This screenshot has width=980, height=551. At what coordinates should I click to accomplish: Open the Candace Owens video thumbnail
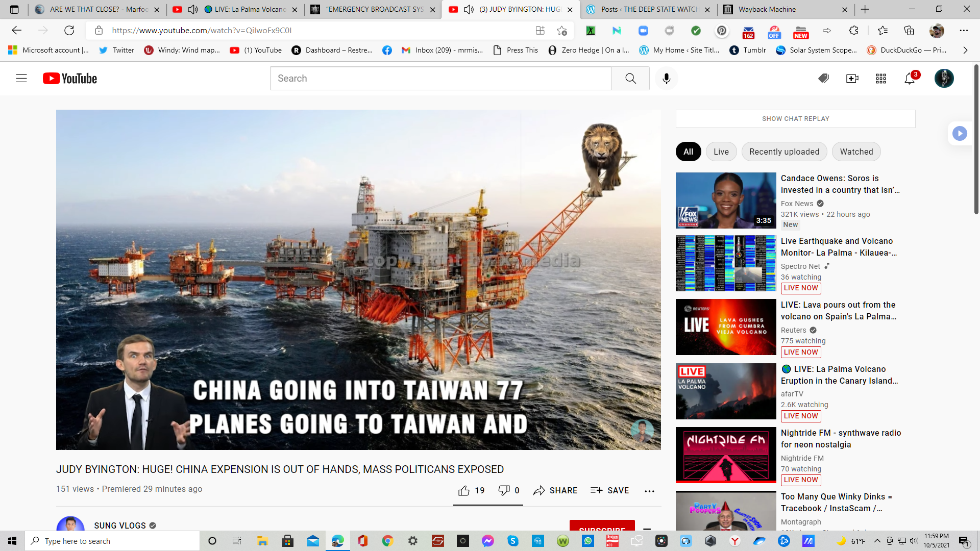[x=725, y=200]
